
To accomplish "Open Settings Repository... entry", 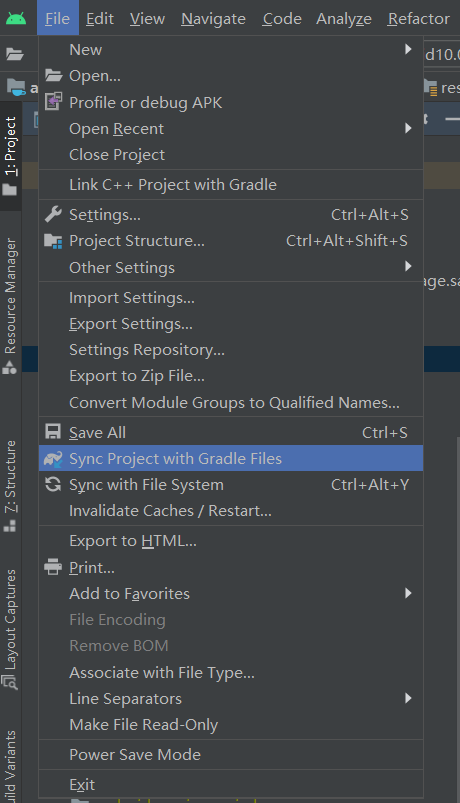I will (x=231, y=350).
